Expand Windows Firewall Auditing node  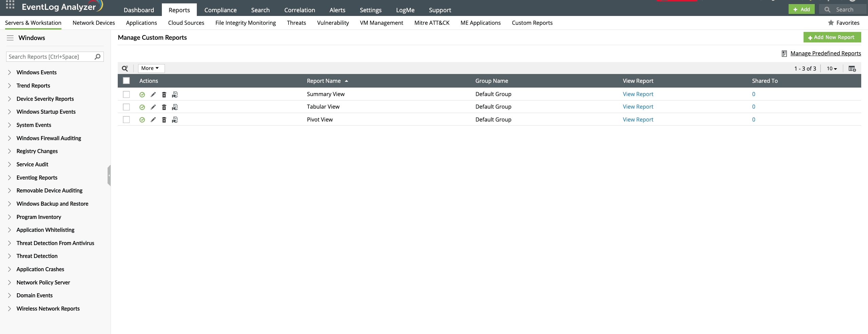pyautogui.click(x=10, y=138)
